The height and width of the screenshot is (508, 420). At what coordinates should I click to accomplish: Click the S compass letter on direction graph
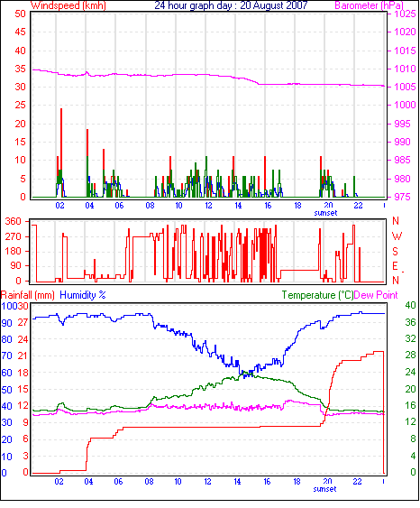coord(395,251)
